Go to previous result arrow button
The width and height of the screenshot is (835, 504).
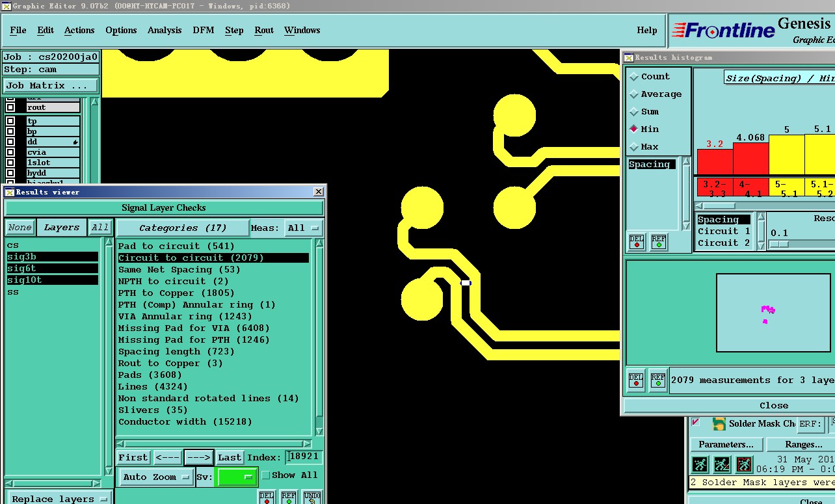[x=167, y=457]
